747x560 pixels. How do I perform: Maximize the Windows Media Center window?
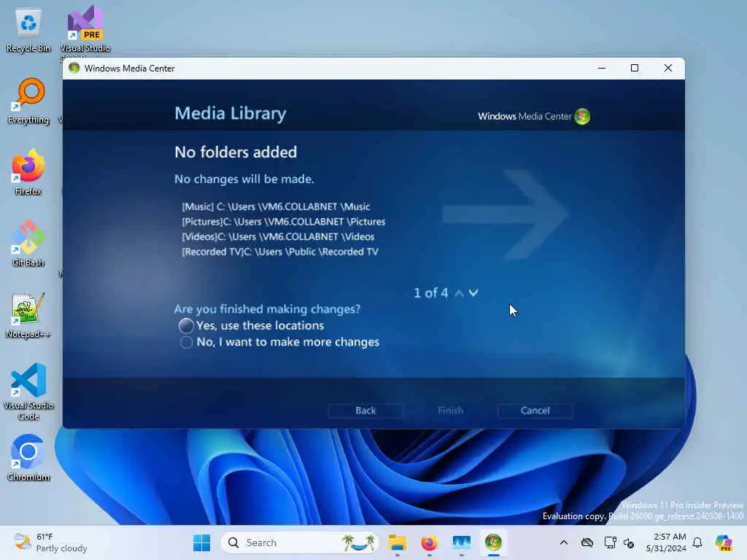coord(635,68)
